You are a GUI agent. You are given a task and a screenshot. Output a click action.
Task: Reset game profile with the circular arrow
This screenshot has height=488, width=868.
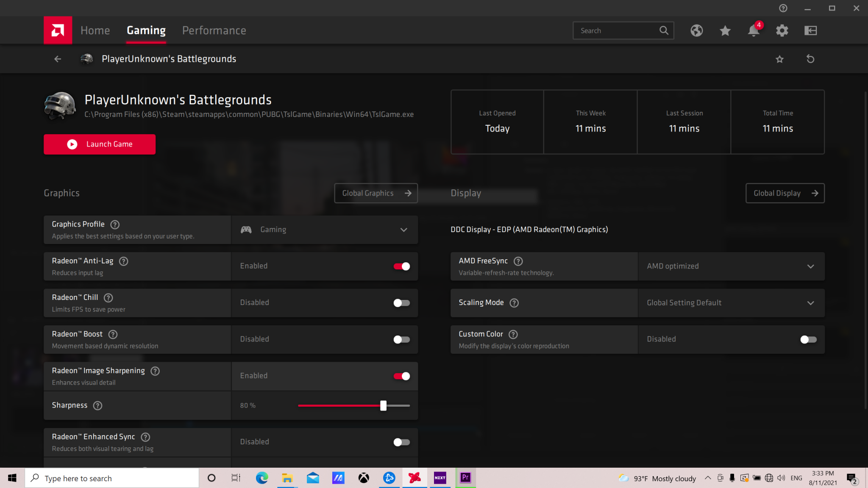point(810,59)
